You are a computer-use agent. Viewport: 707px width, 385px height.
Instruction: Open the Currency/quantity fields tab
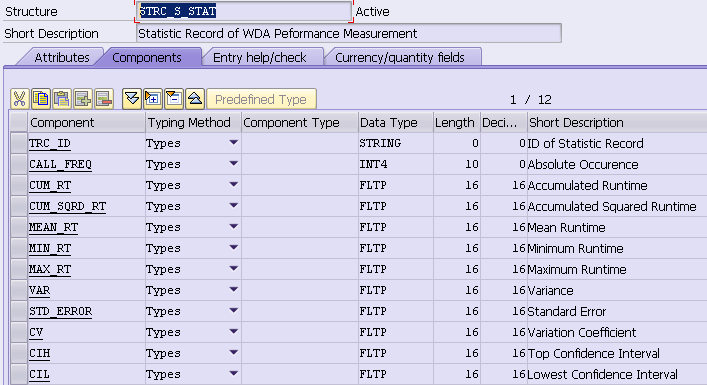(400, 58)
